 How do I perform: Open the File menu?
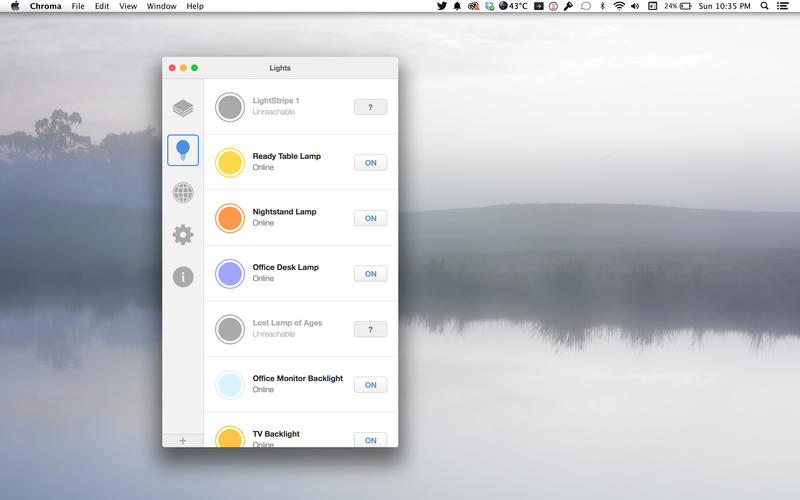click(78, 6)
